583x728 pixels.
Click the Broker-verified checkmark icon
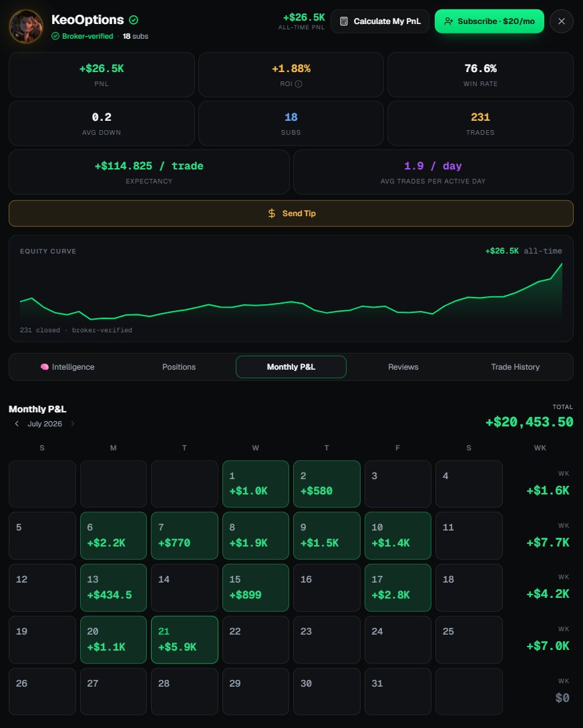pyautogui.click(x=55, y=36)
